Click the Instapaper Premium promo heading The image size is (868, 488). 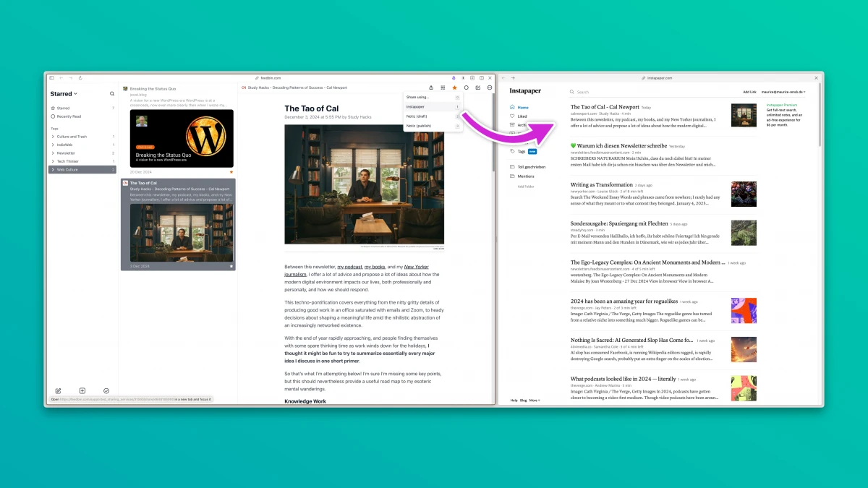[x=781, y=105]
